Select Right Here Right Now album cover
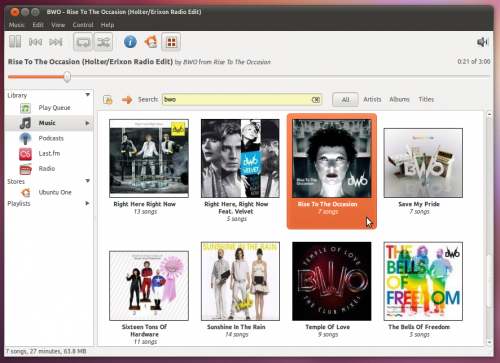 pos(149,158)
